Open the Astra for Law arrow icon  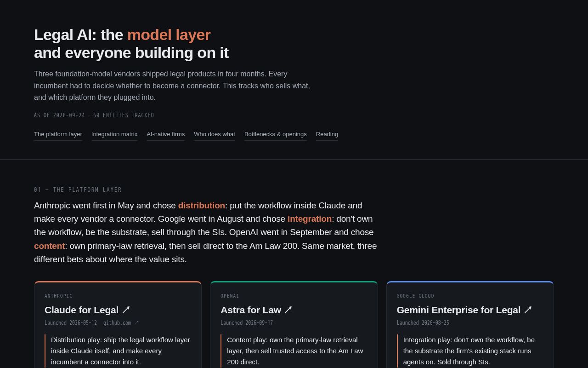click(288, 310)
